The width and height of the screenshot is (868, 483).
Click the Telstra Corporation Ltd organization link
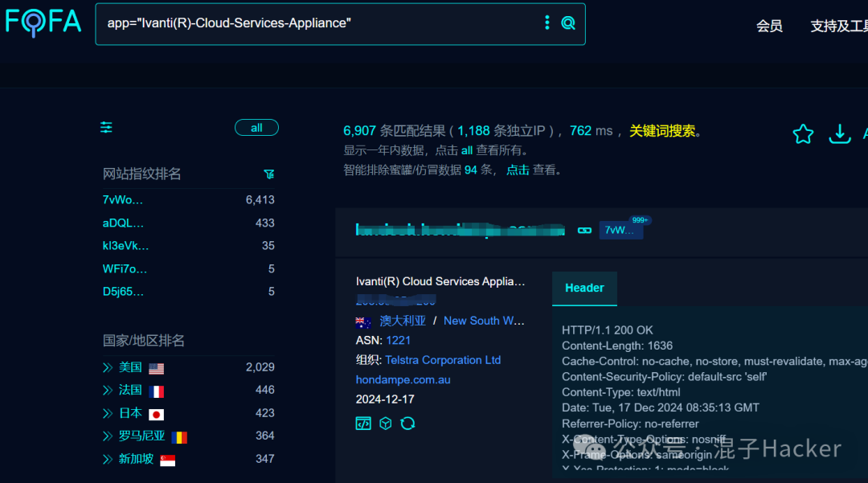[x=443, y=360]
